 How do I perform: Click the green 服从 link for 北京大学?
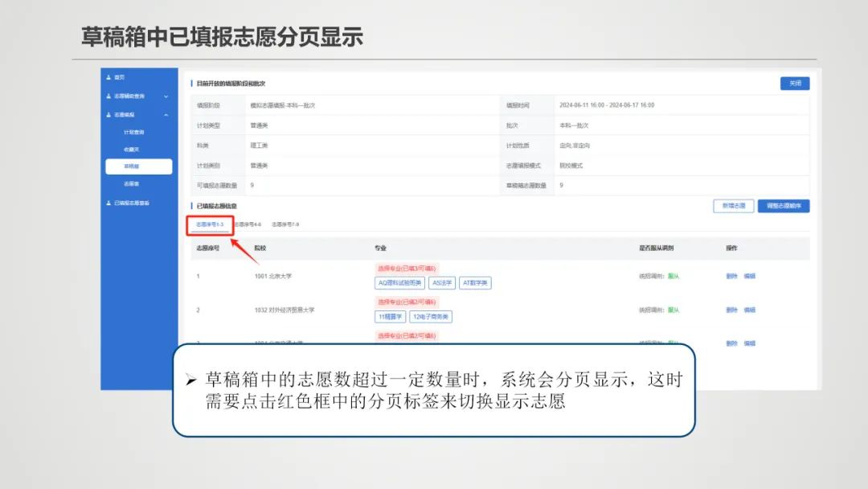point(675,274)
